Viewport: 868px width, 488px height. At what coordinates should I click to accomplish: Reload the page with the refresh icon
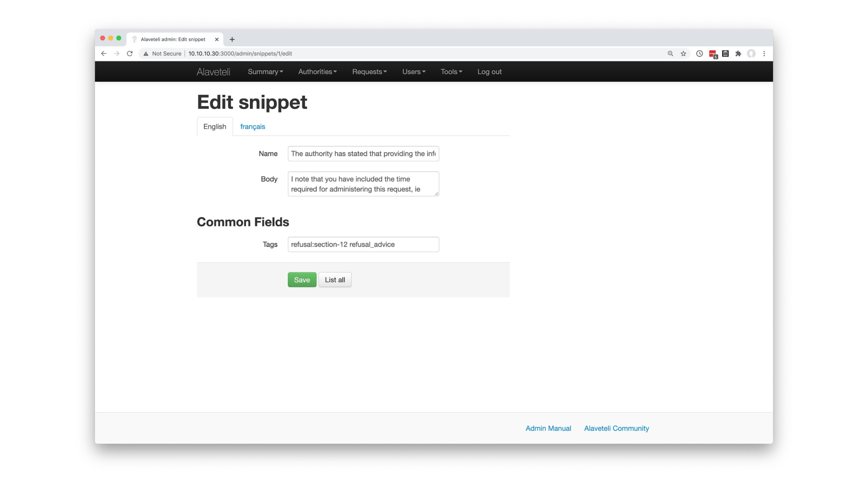[x=130, y=53]
